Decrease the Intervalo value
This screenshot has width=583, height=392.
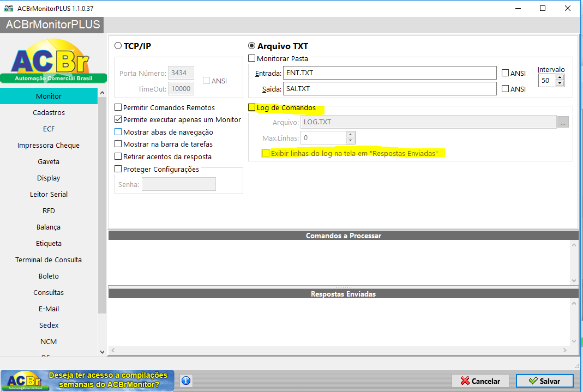click(560, 83)
